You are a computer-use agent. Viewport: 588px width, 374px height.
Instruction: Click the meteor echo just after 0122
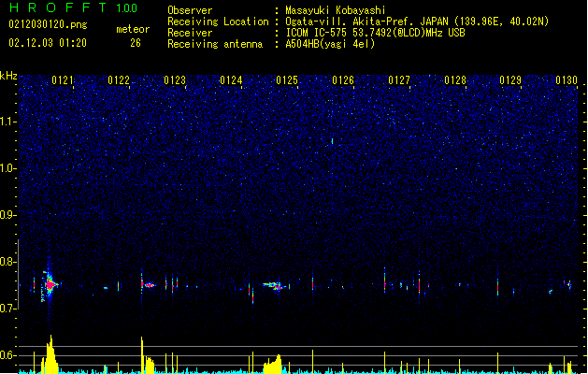coord(150,285)
